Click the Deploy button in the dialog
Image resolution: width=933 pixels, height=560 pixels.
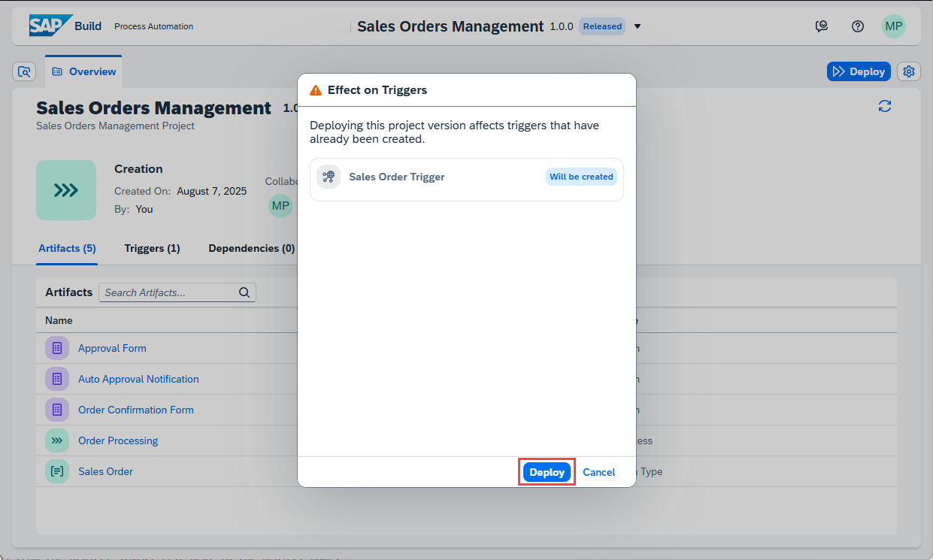547,472
